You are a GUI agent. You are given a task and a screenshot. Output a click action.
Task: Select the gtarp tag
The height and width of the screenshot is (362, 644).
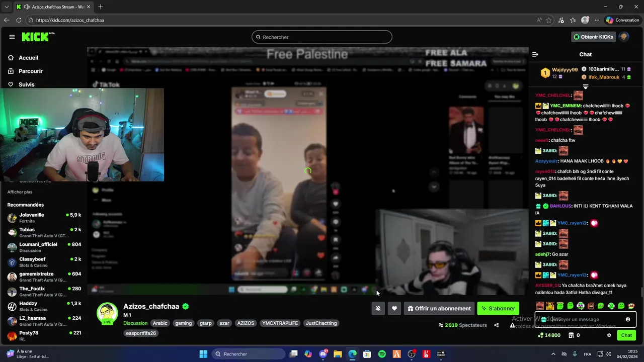(x=206, y=323)
